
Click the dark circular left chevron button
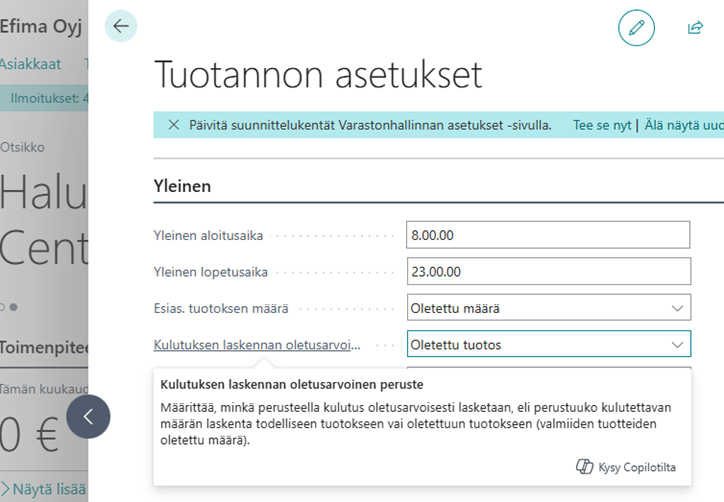(88, 416)
